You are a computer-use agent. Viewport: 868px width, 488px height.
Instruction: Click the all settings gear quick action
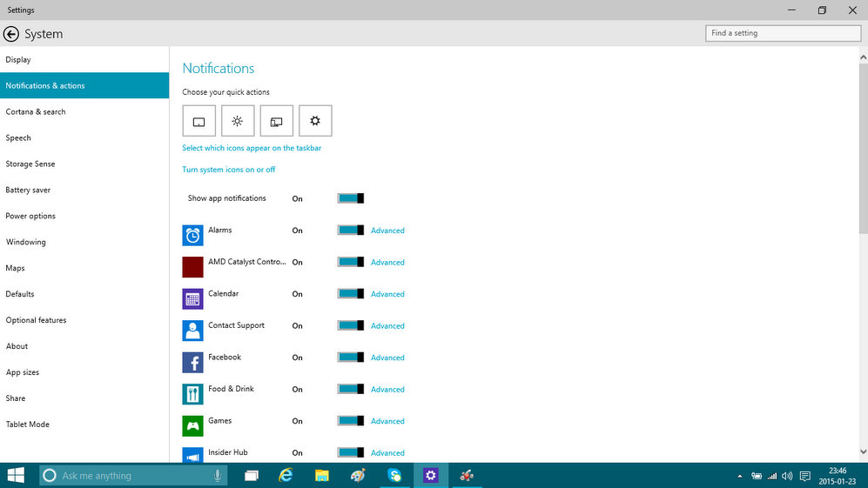click(315, 122)
